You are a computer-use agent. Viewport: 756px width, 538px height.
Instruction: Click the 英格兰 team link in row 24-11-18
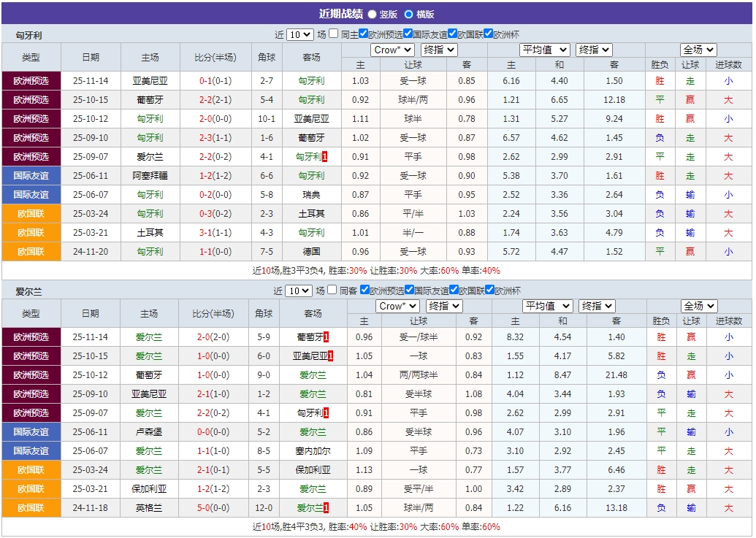click(149, 507)
